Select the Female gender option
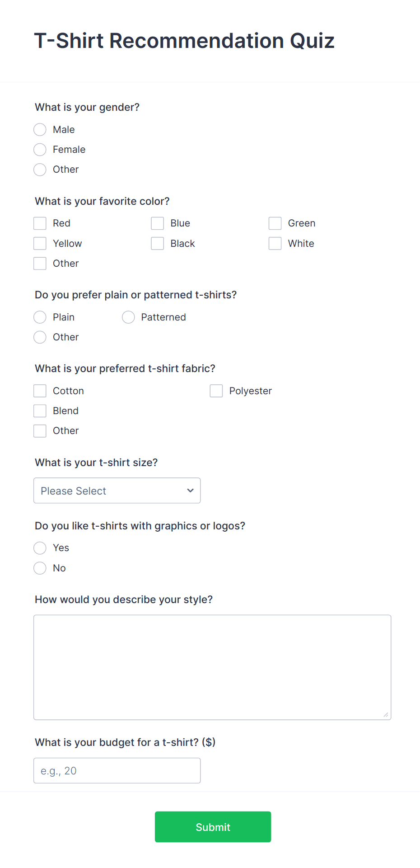The image size is (420, 868). click(x=40, y=149)
